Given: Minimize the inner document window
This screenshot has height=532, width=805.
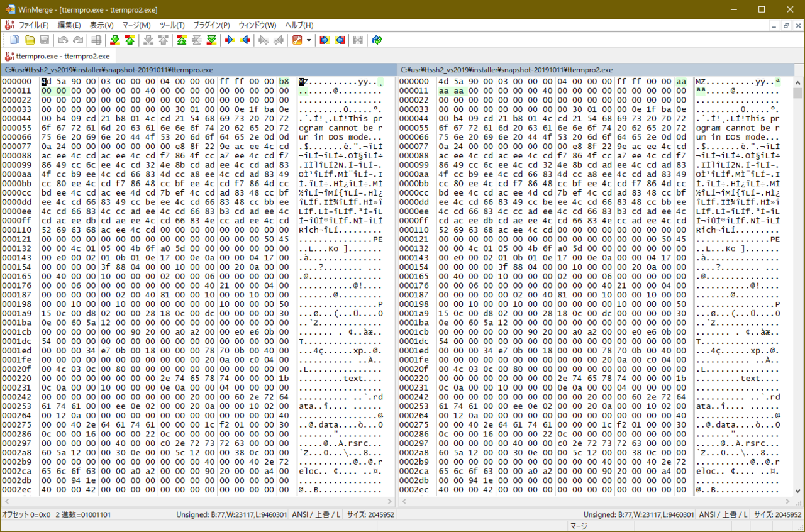Looking at the screenshot, I should (775, 25).
